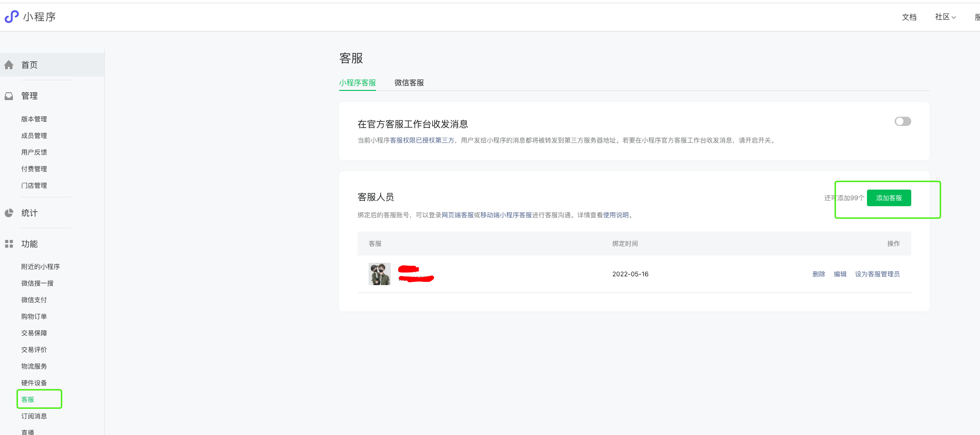This screenshot has width=980, height=435.
Task: Click the inbox icon beside 管理
Action: (x=9, y=96)
